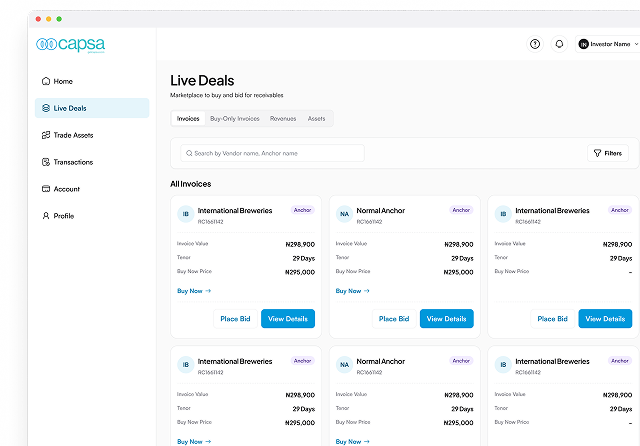Click the IB avatar on first card
Image resolution: width=640 pixels, height=446 pixels.
click(x=186, y=214)
